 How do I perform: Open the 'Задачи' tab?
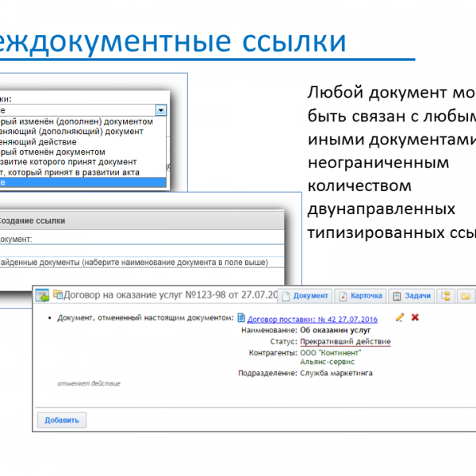[411, 296]
